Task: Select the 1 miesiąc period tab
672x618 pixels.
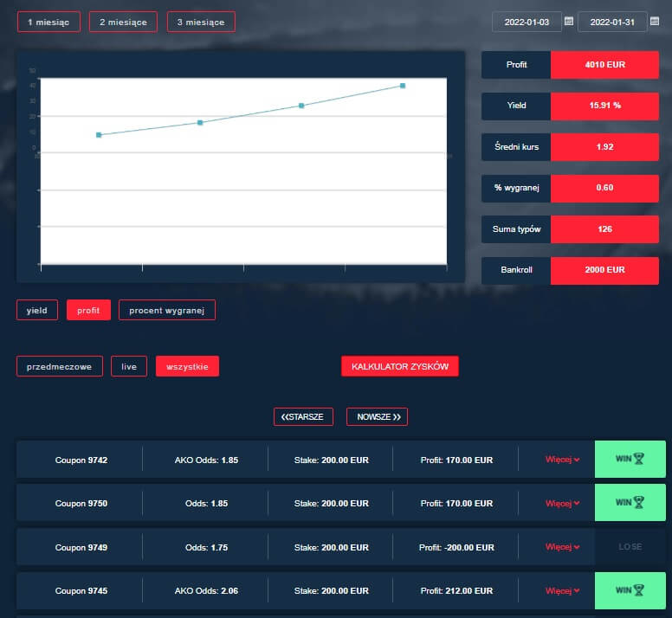Action: [x=48, y=22]
